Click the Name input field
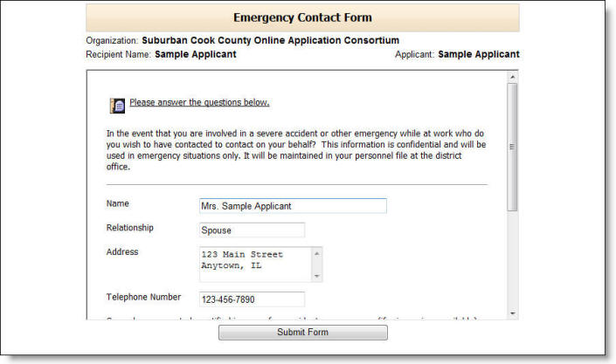Viewport: 616px width, 364px height. pos(293,206)
